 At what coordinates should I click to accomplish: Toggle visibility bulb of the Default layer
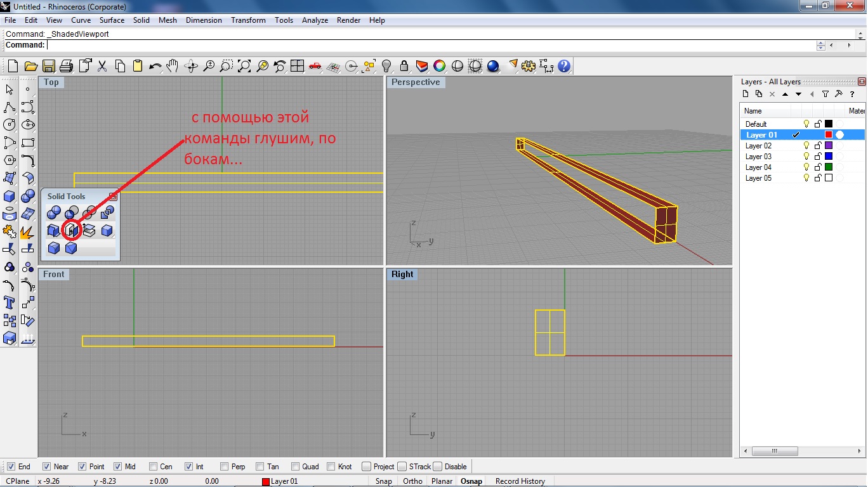807,124
